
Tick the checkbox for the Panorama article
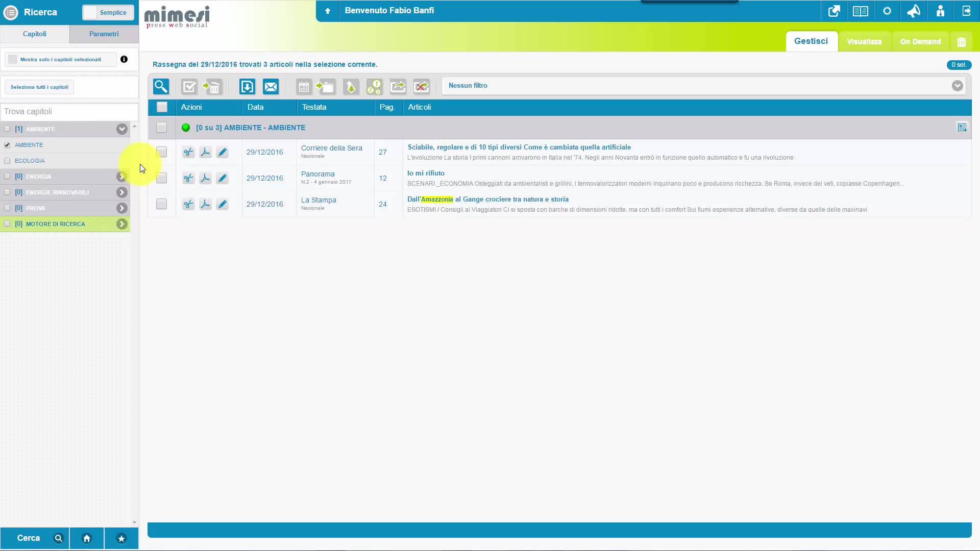click(x=161, y=178)
